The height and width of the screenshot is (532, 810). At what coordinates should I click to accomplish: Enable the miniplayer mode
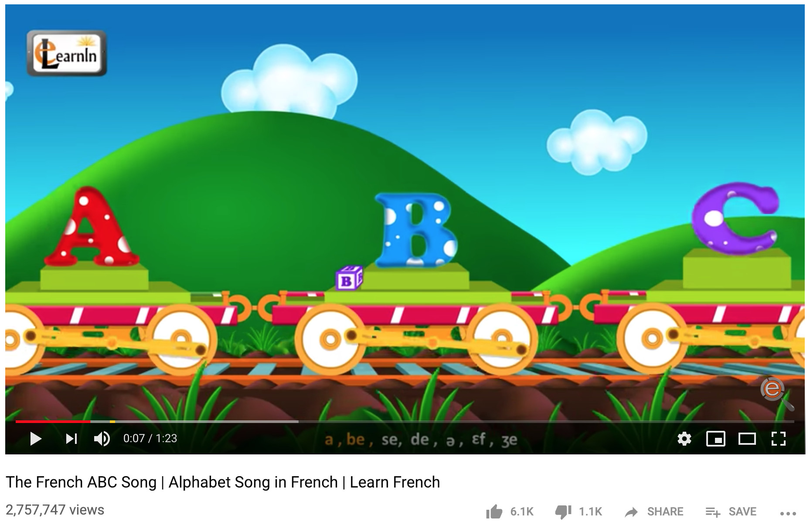click(715, 438)
